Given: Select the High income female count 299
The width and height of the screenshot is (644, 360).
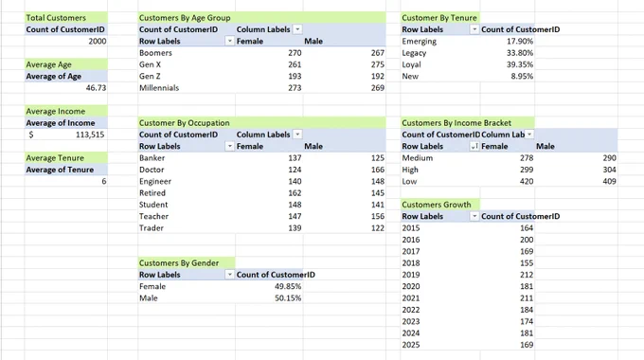Looking at the screenshot, I should click(x=508, y=170).
